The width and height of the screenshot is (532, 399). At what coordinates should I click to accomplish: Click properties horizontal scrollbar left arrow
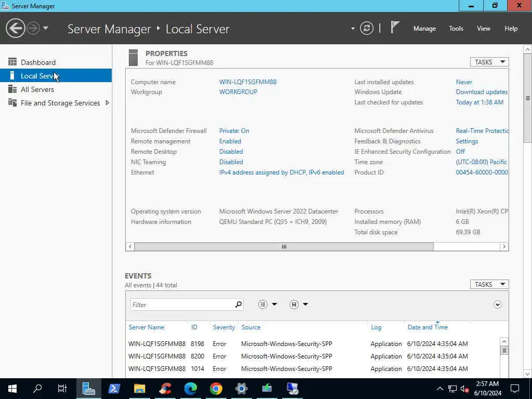point(130,247)
